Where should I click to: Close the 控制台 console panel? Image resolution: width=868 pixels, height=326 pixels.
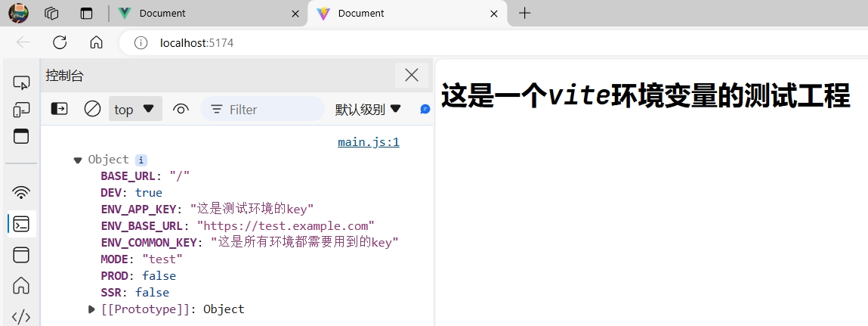tap(411, 74)
